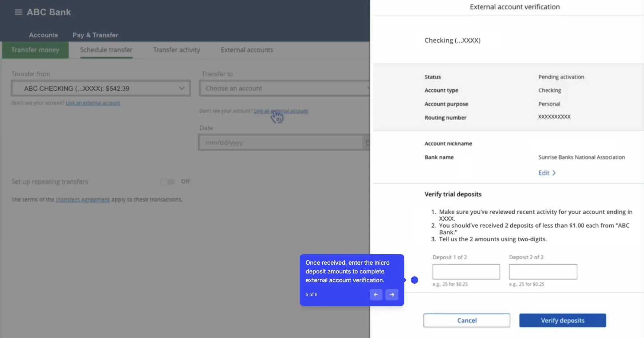Image resolution: width=644 pixels, height=338 pixels.
Task: Open the Pay & Transfer menu
Action: click(x=95, y=35)
